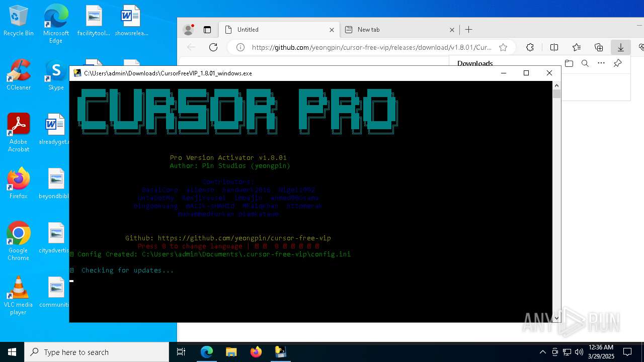This screenshot has height=362, width=644.
Task: Switch to Edge from the taskbar
Action: point(207,352)
